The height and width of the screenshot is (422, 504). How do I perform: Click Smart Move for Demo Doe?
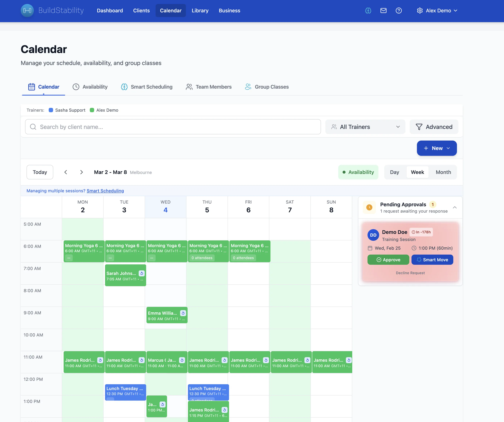click(x=432, y=260)
